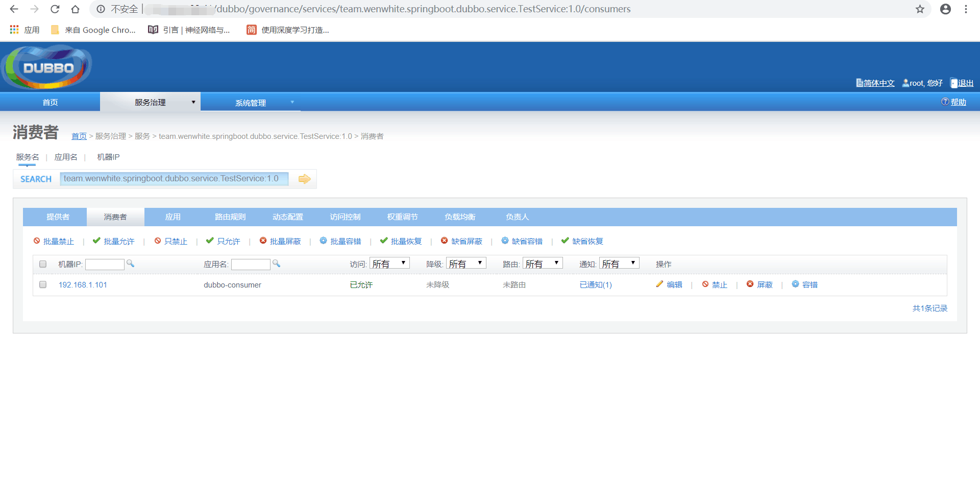
Task: Click 已通知(1) link
Action: [596, 285]
